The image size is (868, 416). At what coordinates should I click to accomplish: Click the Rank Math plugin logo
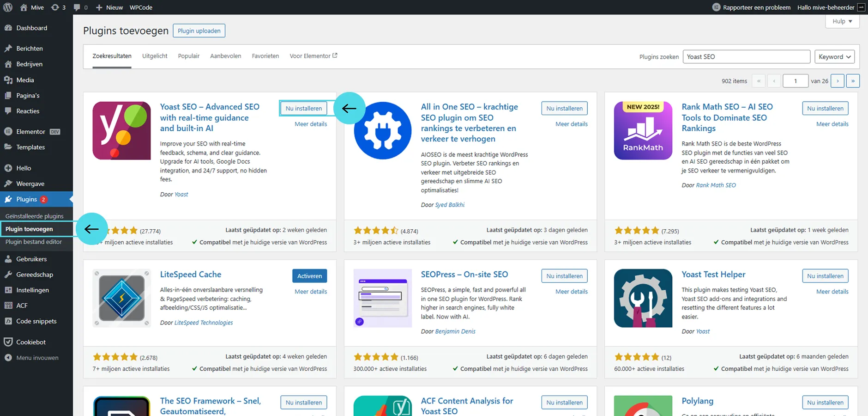643,131
